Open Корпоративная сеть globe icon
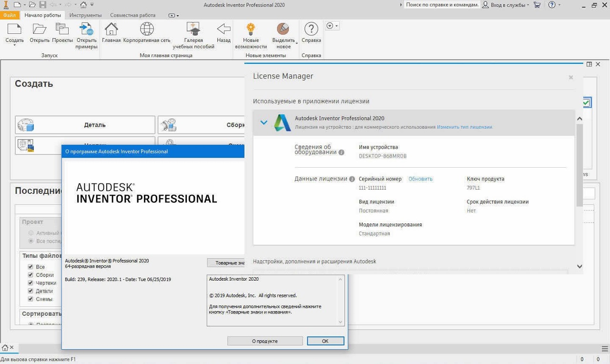This screenshot has height=364, width=610. coord(146,29)
